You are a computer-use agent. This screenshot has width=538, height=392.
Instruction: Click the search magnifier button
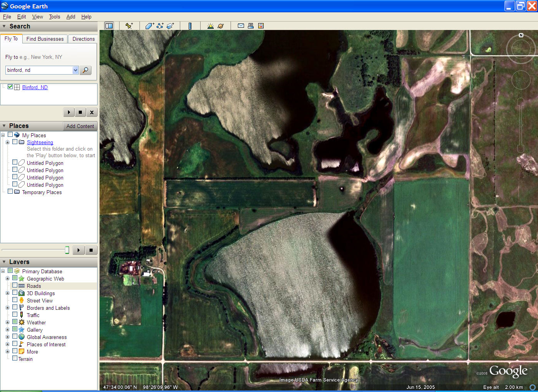click(85, 70)
